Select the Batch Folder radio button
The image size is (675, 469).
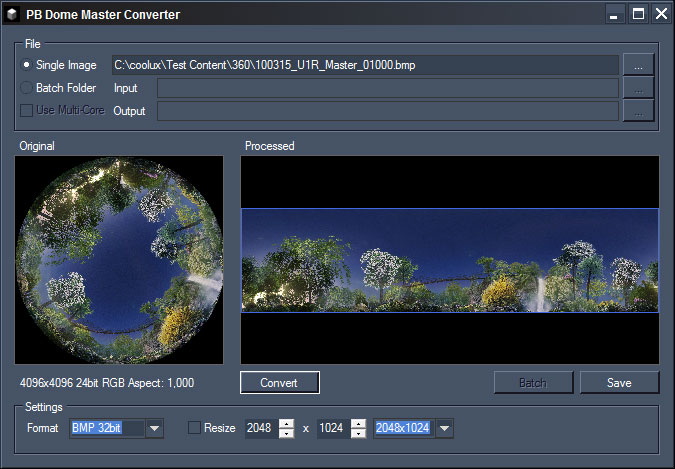(x=26, y=88)
